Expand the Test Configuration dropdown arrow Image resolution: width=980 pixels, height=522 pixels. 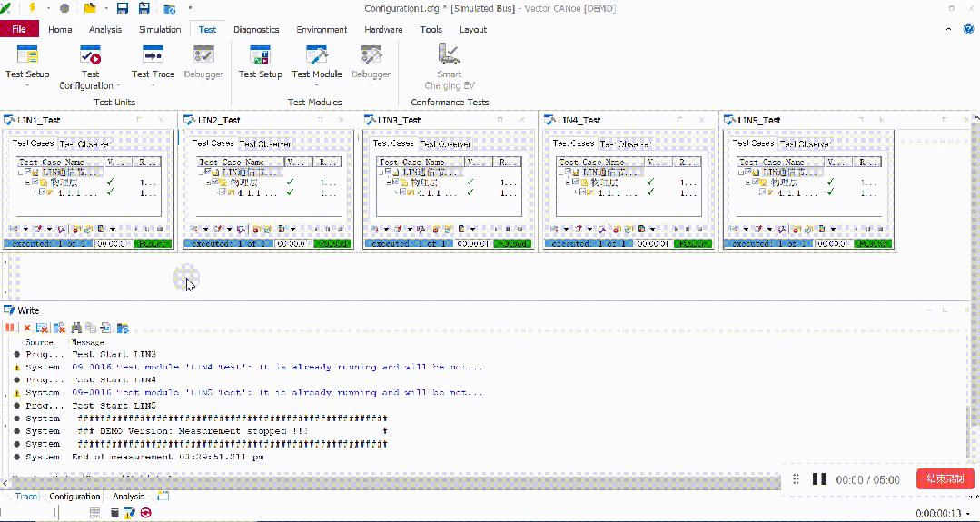pyautogui.click(x=117, y=86)
